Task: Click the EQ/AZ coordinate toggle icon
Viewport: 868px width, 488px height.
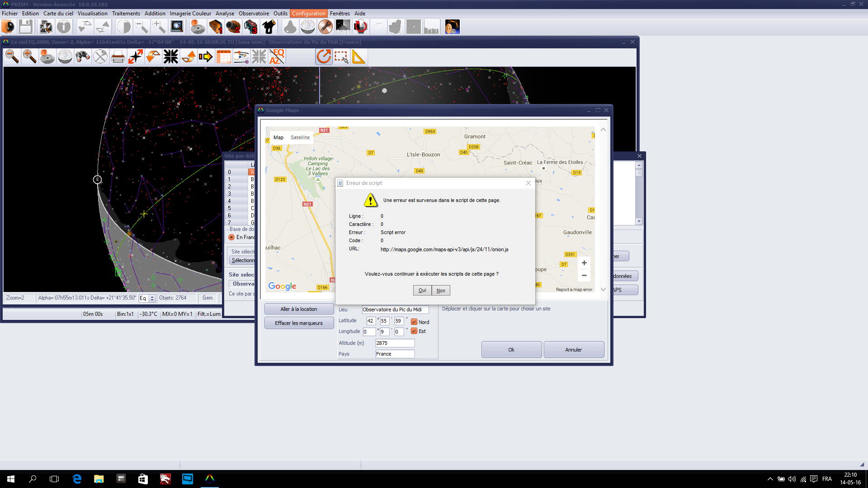Action: click(x=277, y=57)
